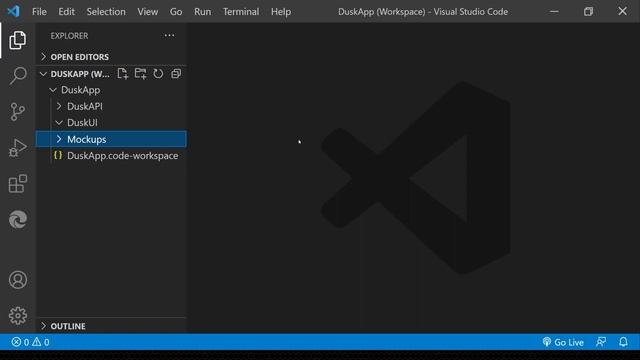The width and height of the screenshot is (640, 360).
Task: Open the Explorer view in activity bar
Action: point(18,40)
